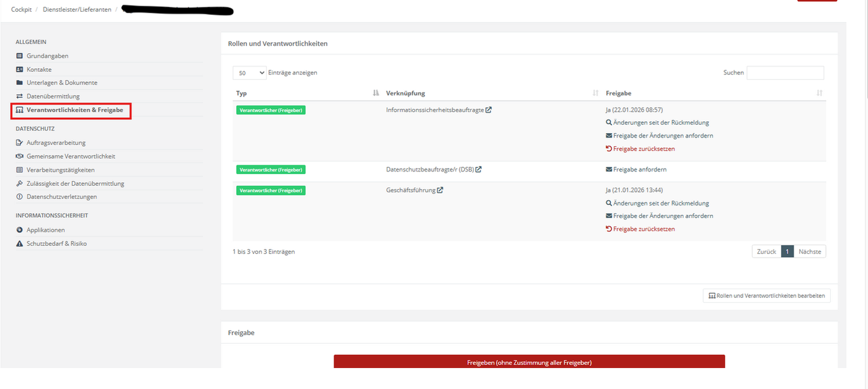Go to Unterlagen & Dokumente section
The width and height of the screenshot is (868, 389).
tap(56, 82)
